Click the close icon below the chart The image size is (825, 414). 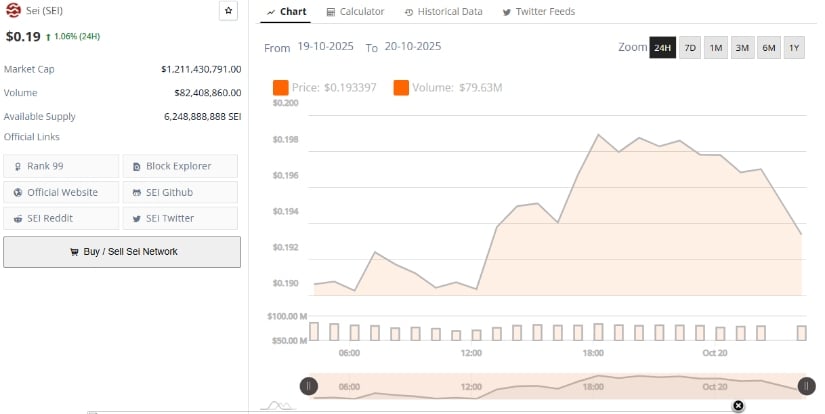click(x=738, y=405)
